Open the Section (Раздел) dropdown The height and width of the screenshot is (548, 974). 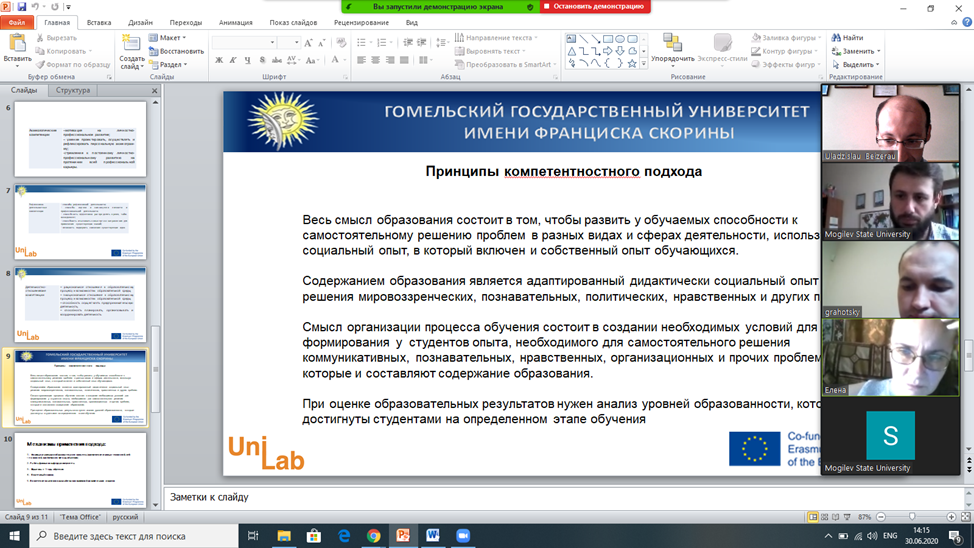click(168, 64)
